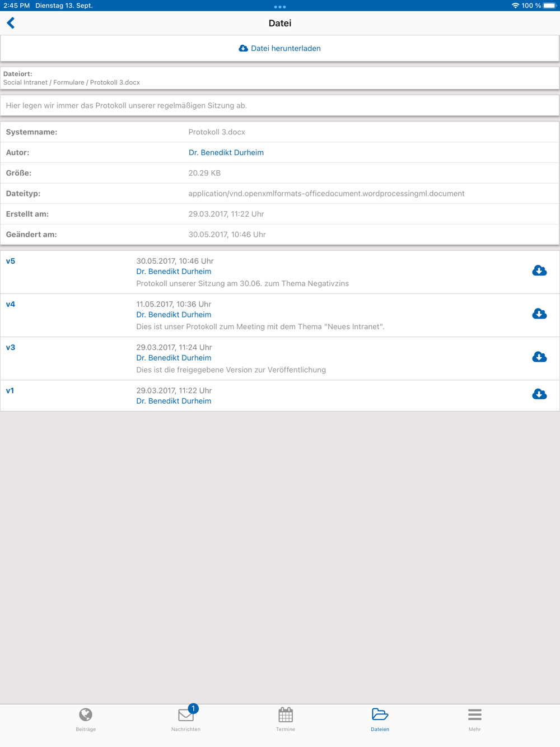The height and width of the screenshot is (747, 560).
Task: Tap the 2:45 PM clock in status bar
Action: [17, 6]
